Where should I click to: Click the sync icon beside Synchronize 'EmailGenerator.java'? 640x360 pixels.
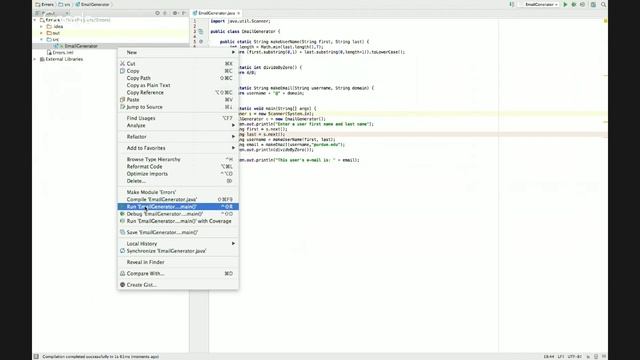click(122, 251)
